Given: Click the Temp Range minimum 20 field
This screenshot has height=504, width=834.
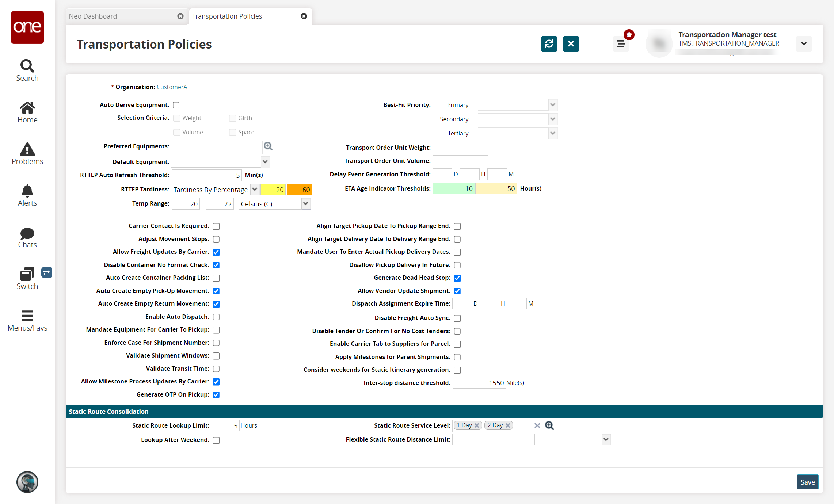Looking at the screenshot, I should click(x=186, y=204).
